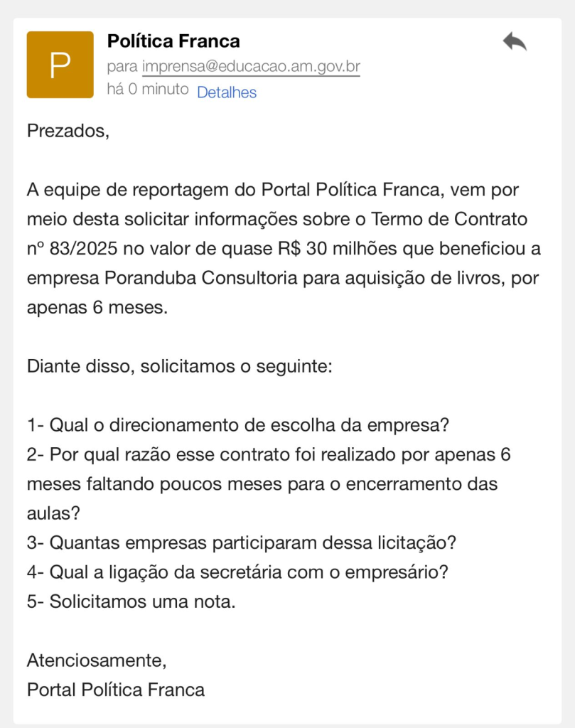Click question 1 about direcionamento de escolha

click(x=238, y=426)
